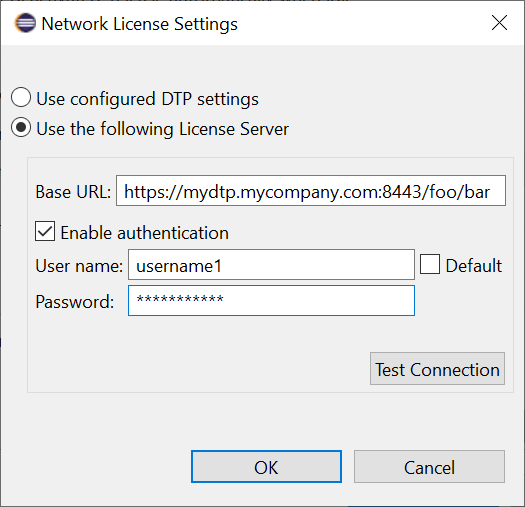The image size is (525, 507).
Task: Close the Network License Settings dialog
Action: click(x=499, y=23)
